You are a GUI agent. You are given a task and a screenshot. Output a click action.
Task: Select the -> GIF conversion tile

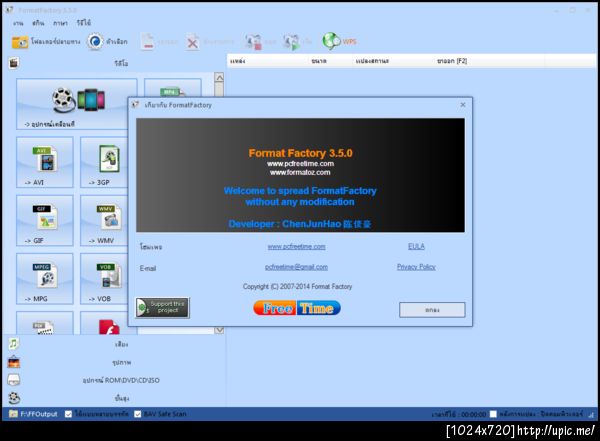click(x=45, y=220)
